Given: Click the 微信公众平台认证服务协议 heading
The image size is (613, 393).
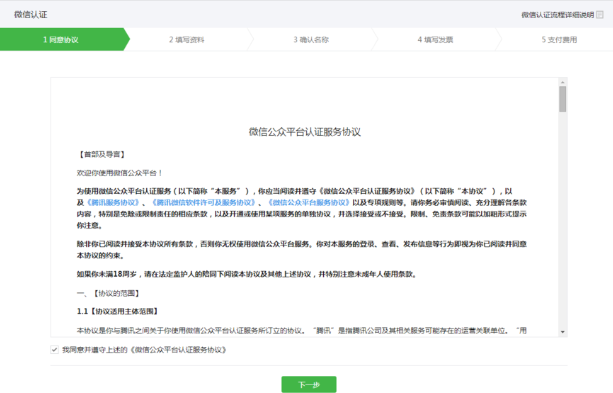Looking at the screenshot, I should pyautogui.click(x=305, y=132).
